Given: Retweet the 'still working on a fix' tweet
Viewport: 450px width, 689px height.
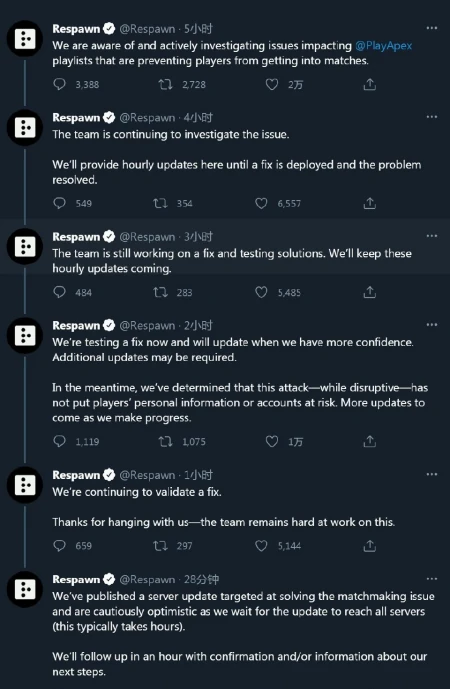Looking at the screenshot, I should [x=160, y=292].
